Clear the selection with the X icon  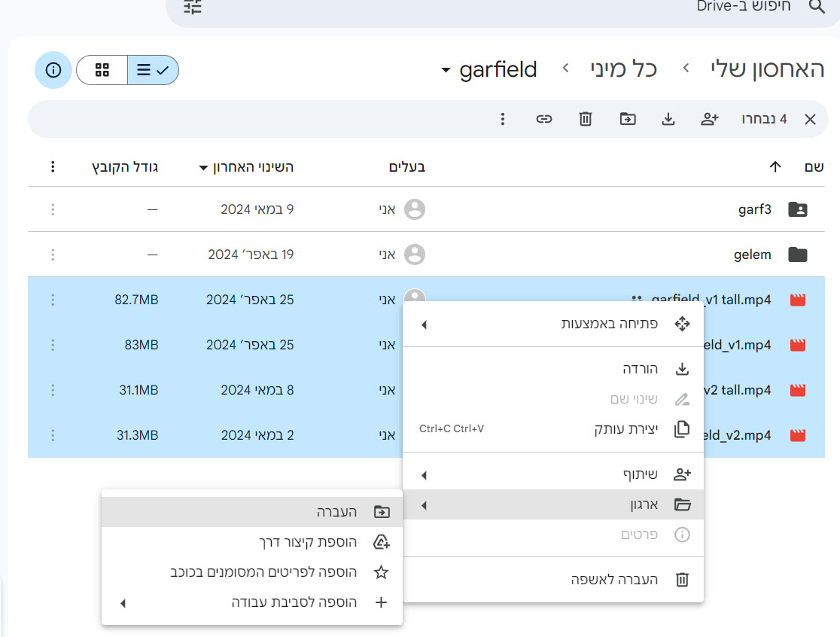810,119
